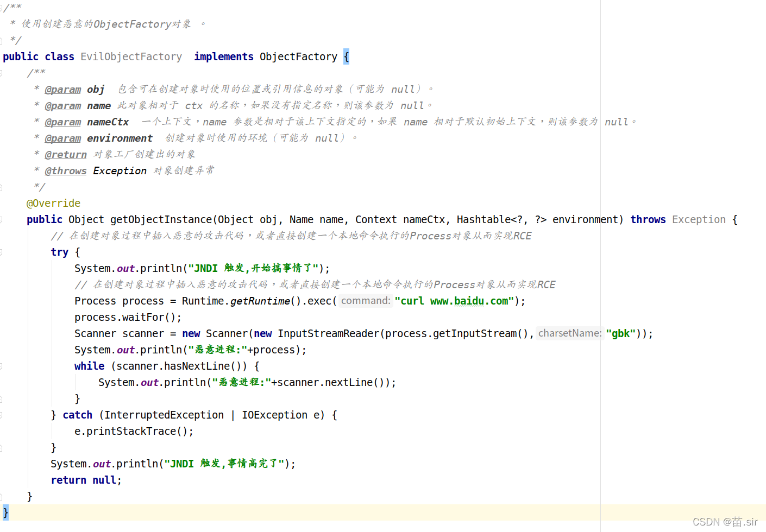Screen dimensions: 766x532
Task: Click the "JNDI 触发,事情高完了" string
Action: coord(224,464)
